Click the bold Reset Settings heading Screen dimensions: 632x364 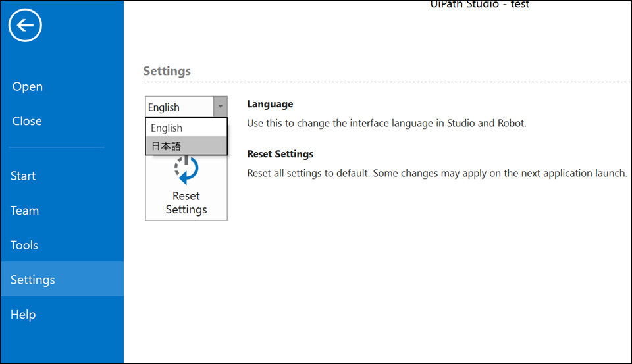280,154
